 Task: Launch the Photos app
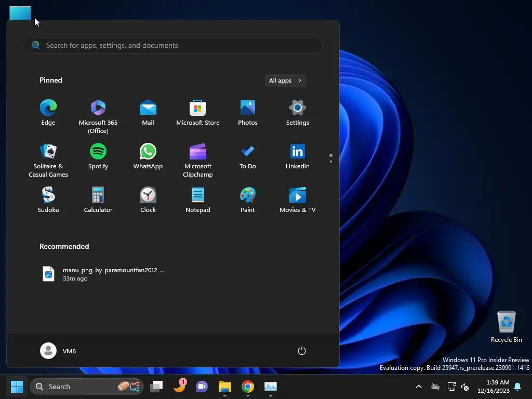(248, 113)
